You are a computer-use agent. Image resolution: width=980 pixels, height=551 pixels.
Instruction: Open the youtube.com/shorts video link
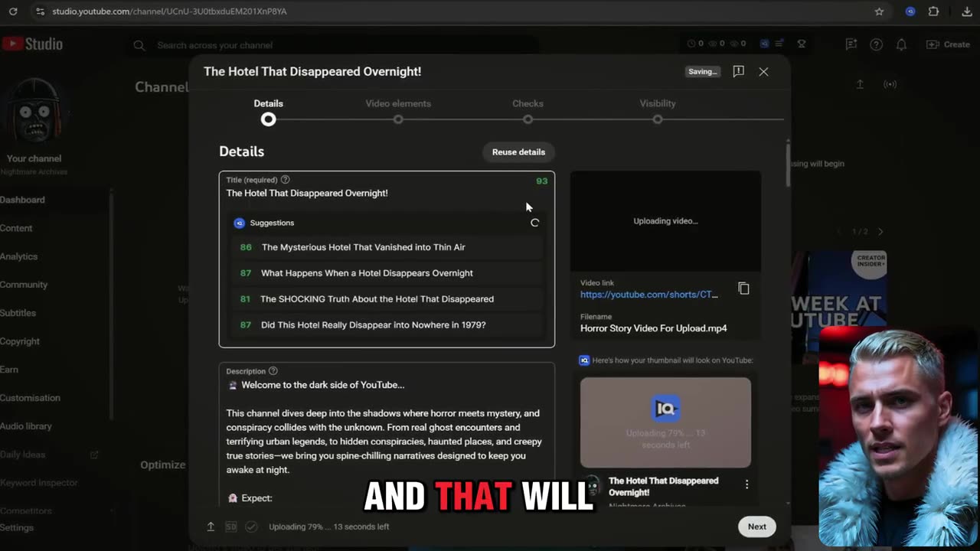(x=648, y=295)
